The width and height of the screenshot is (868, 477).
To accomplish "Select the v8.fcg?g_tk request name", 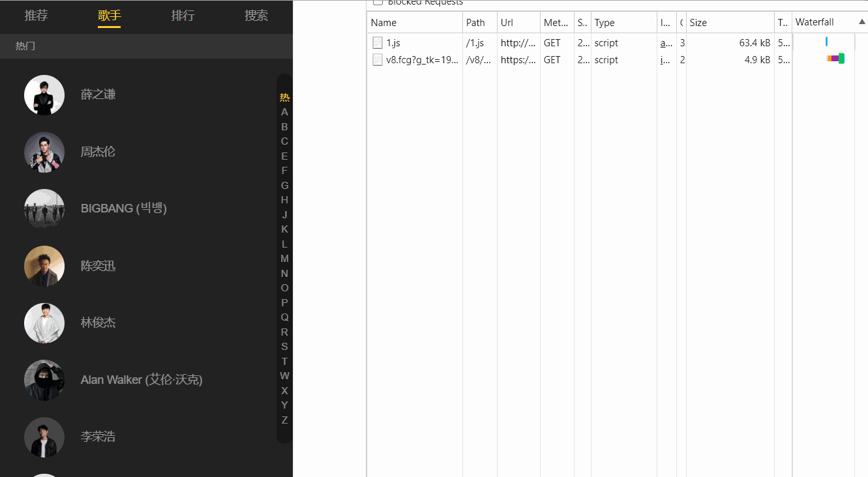I will click(422, 60).
